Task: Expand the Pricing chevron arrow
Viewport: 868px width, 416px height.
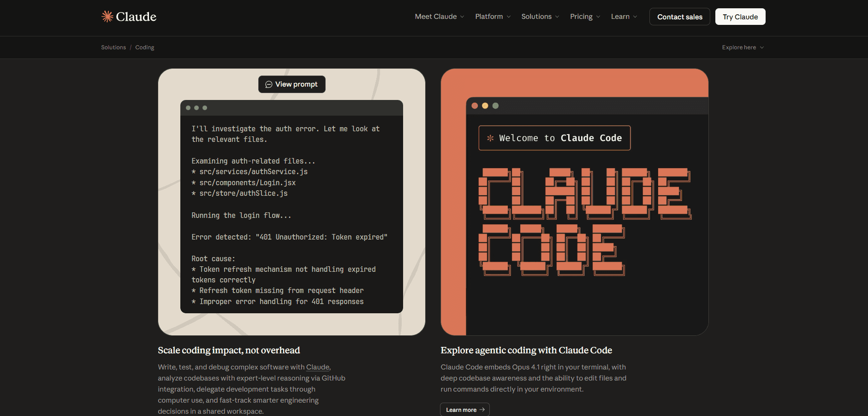Action: click(x=598, y=17)
